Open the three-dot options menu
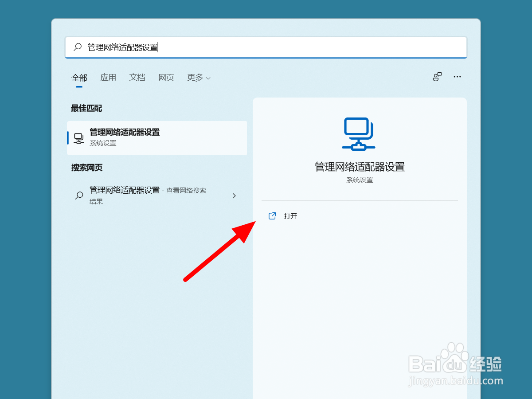The image size is (532, 399). click(458, 77)
